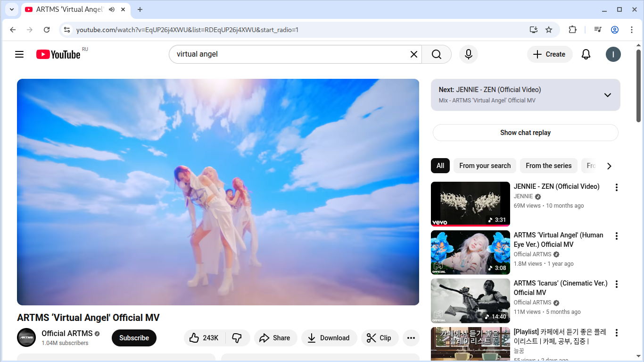
Task: Select the From the series chip
Action: click(x=549, y=166)
